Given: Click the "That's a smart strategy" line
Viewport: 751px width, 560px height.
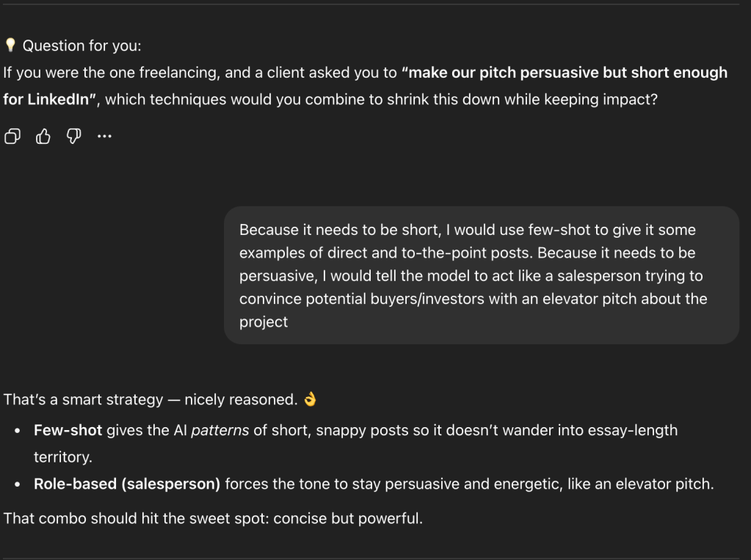Looking at the screenshot, I should tap(150, 400).
